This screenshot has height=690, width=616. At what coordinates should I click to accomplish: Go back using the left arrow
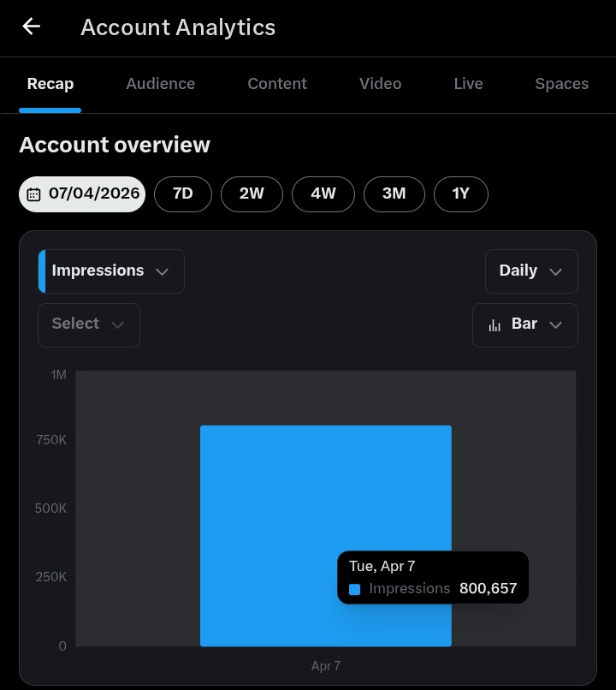(31, 27)
